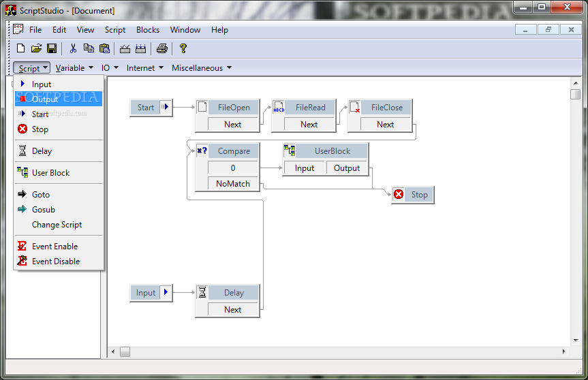Click the first keyboard-like toolbar icon
Image resolution: width=588 pixels, height=380 pixels.
(125, 49)
